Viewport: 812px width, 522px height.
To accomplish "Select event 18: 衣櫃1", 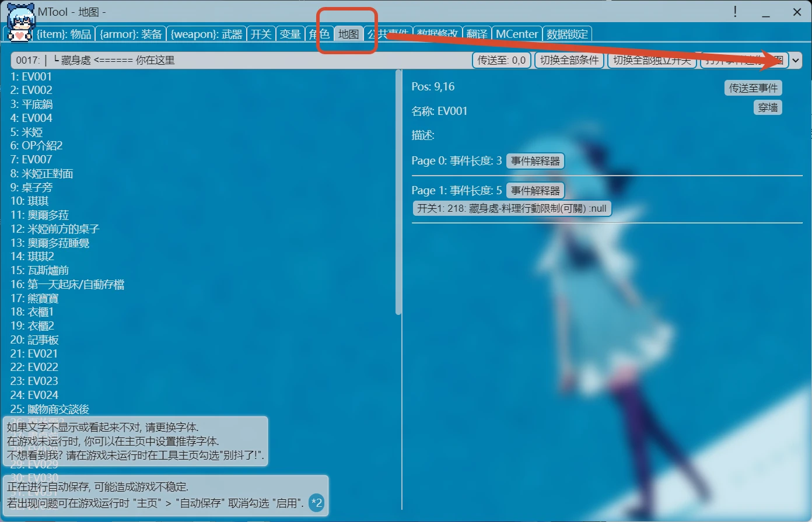I will [32, 312].
